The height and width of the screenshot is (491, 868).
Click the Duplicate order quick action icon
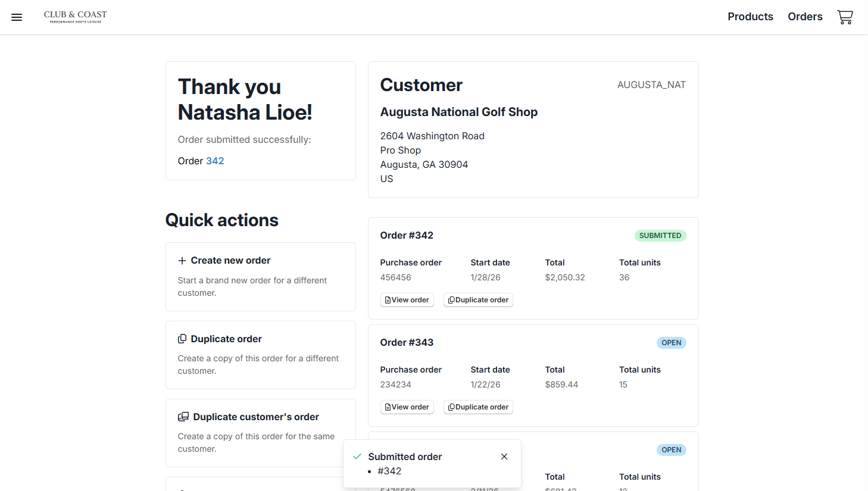[x=182, y=339]
